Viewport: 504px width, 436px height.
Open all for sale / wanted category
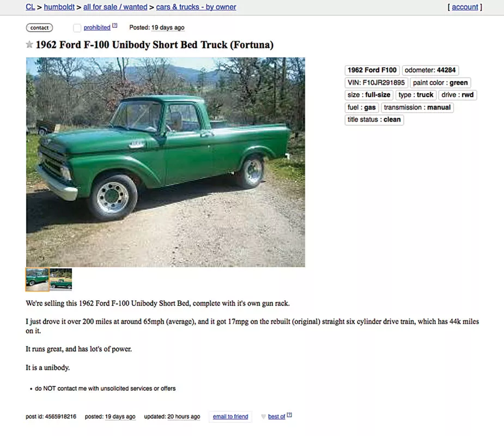tap(115, 7)
